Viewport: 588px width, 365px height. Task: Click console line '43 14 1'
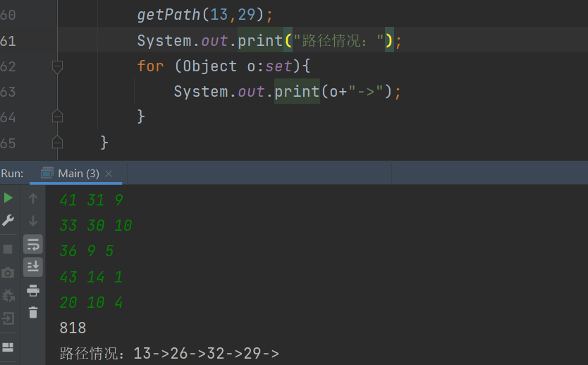coord(91,277)
